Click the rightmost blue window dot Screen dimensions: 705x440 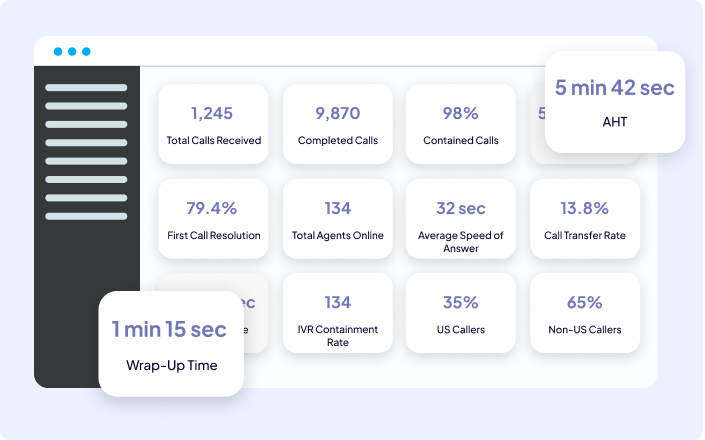[x=86, y=51]
